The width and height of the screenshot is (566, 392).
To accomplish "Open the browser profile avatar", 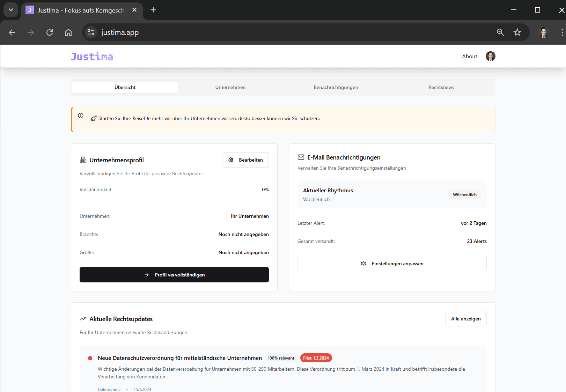I will [x=543, y=32].
